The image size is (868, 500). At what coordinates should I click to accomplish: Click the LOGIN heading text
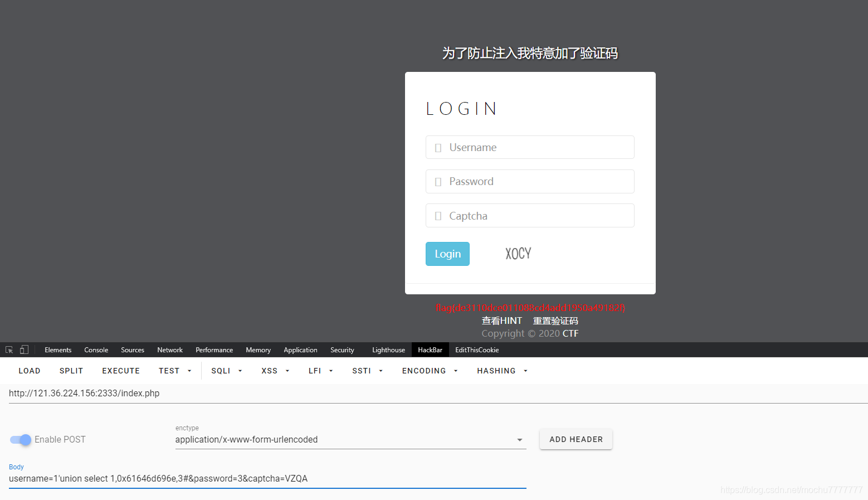pyautogui.click(x=461, y=109)
